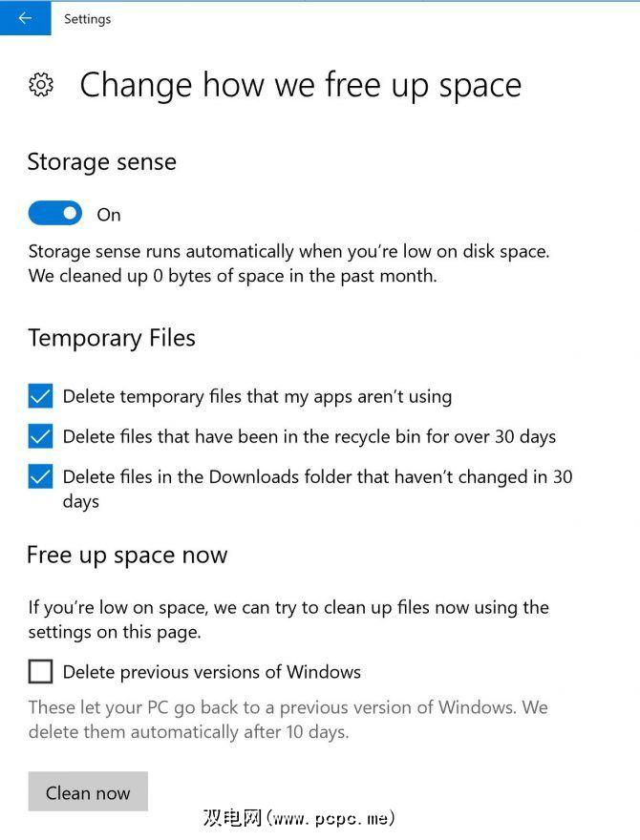640x840 pixels.
Task: Click the recycle bin over 30 days label
Action: 309,436
